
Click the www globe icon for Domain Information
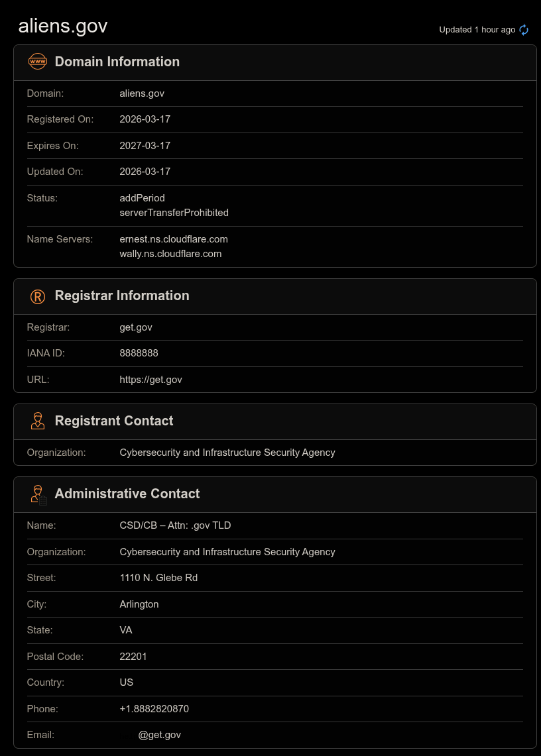coord(38,62)
